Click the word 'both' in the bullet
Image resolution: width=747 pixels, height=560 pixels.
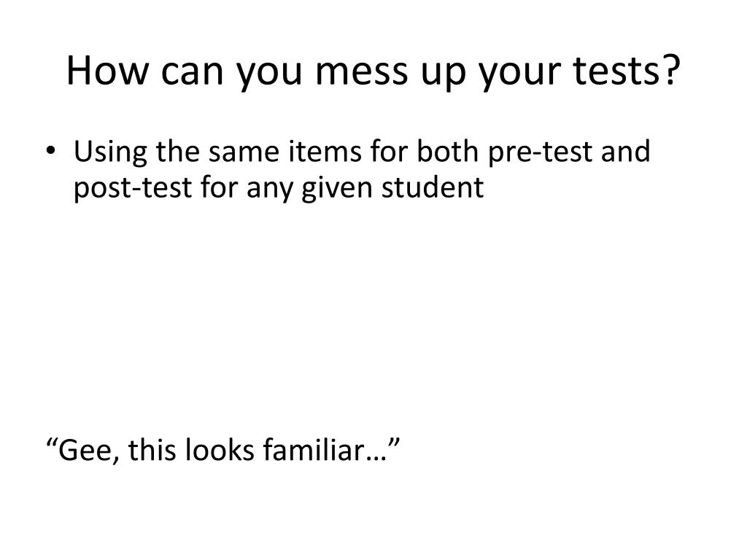(447, 152)
